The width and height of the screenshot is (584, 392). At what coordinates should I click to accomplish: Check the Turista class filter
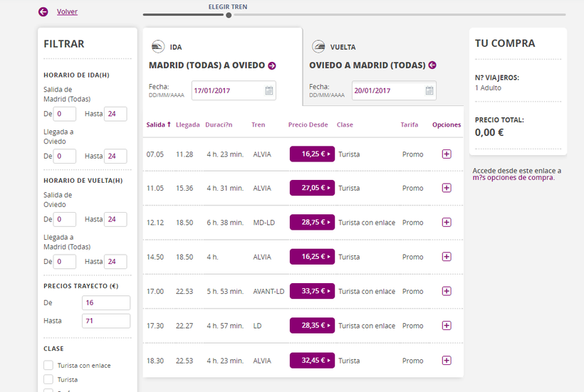(x=48, y=379)
